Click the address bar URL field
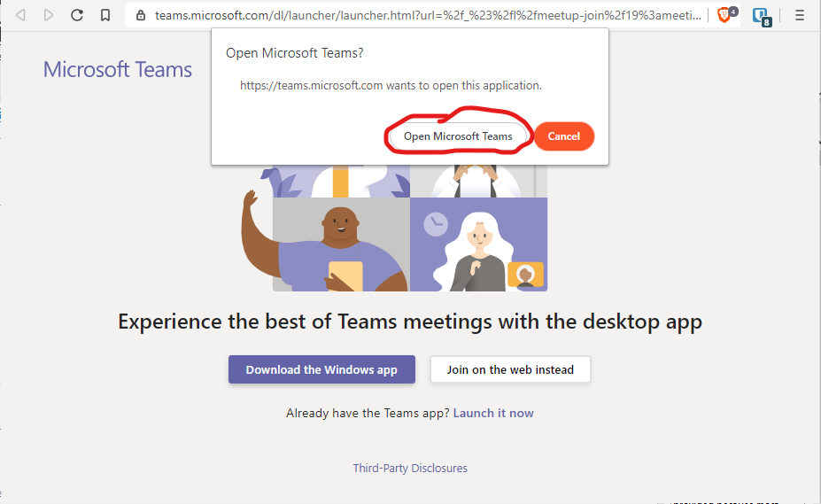This screenshot has height=504, width=821. [425, 15]
